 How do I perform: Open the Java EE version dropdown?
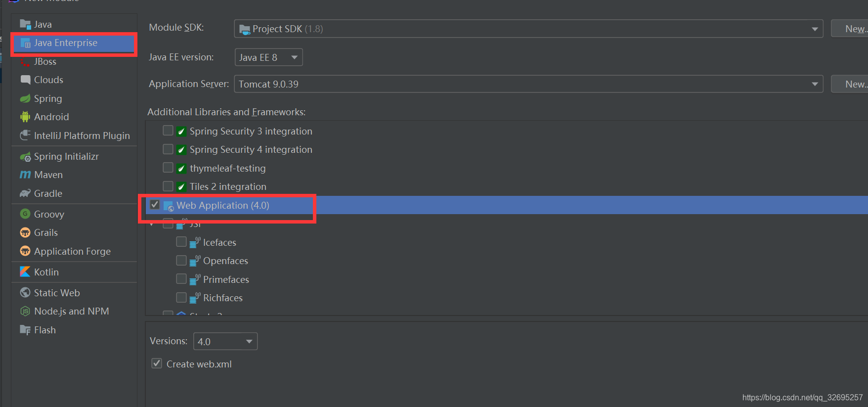tap(268, 57)
